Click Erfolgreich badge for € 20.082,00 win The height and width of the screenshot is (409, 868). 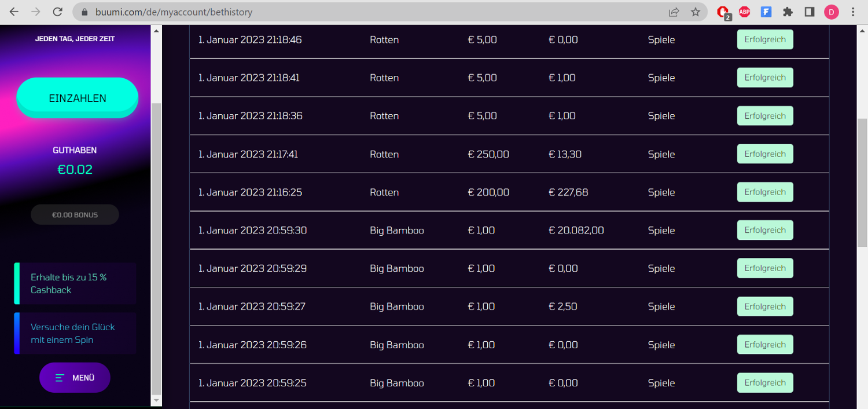tap(764, 230)
